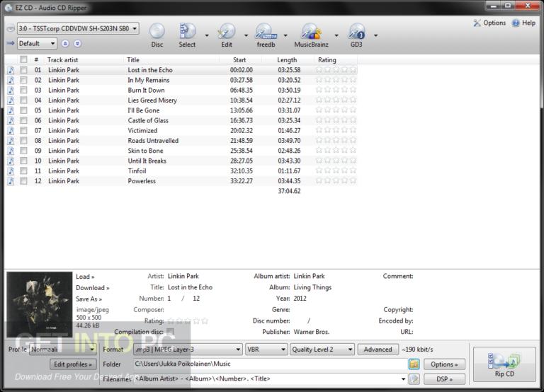Open the Filenames pattern dropdown arrow
This screenshot has width=544, height=392.
pos(403,379)
